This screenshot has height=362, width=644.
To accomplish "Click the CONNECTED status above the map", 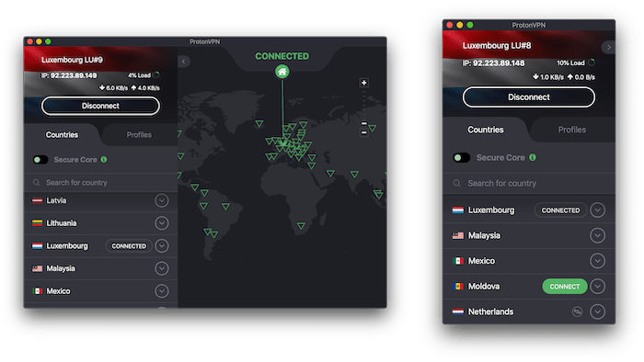I will pyautogui.click(x=282, y=56).
